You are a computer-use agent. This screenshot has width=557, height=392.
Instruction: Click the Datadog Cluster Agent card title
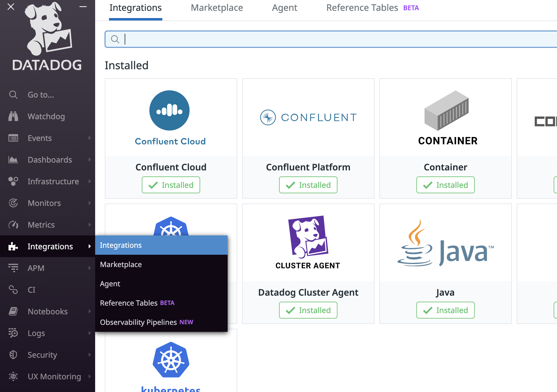click(x=308, y=292)
